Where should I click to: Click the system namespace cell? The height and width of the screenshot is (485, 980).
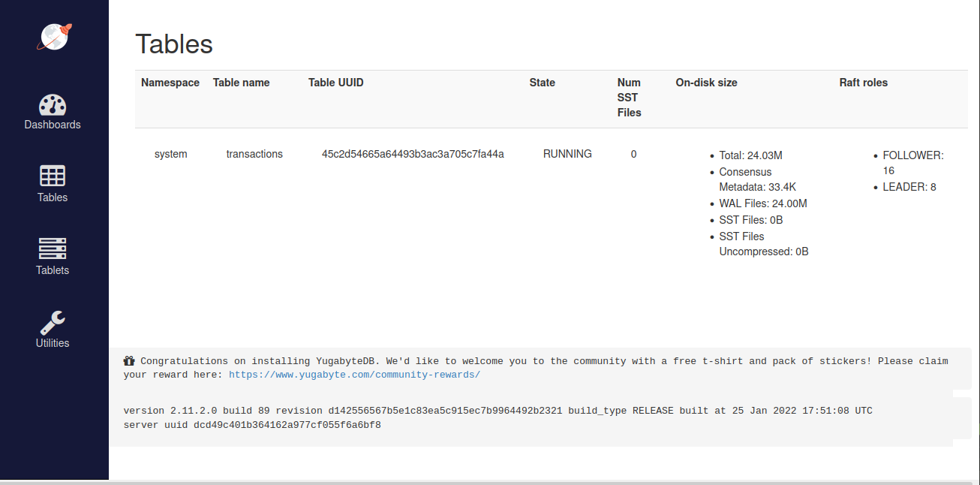(x=170, y=153)
